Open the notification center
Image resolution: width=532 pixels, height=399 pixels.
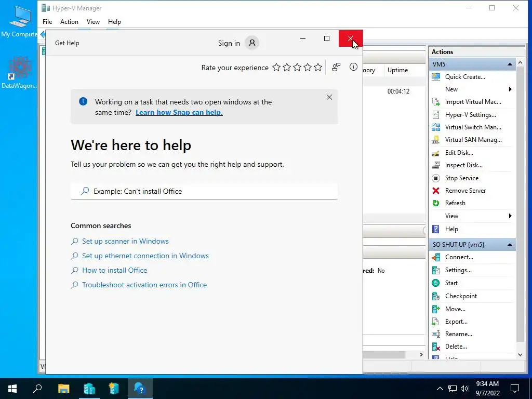[x=515, y=389]
